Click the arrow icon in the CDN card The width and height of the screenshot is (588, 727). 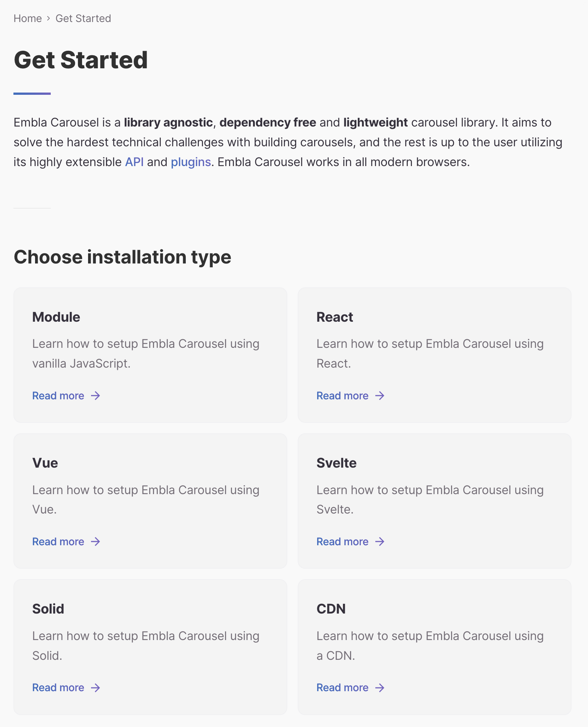(380, 687)
